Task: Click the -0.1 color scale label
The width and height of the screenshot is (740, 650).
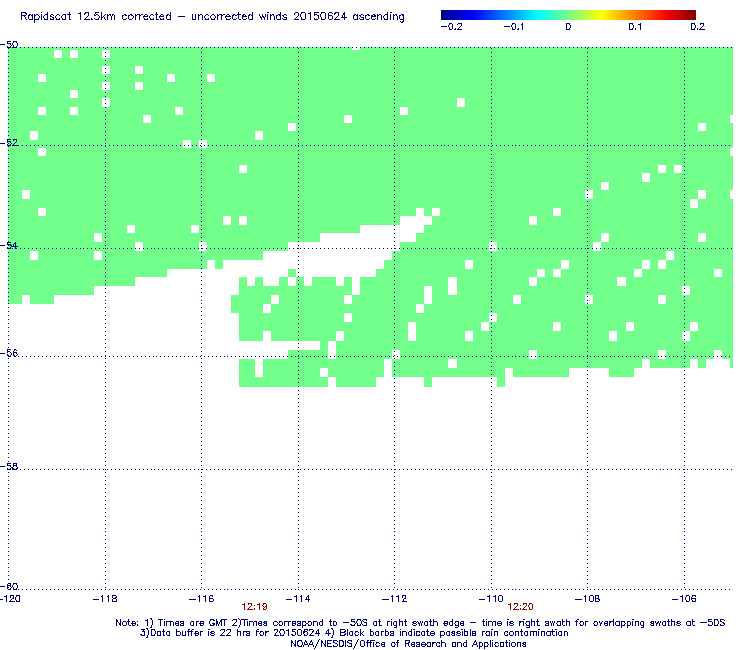Action: coord(513,27)
